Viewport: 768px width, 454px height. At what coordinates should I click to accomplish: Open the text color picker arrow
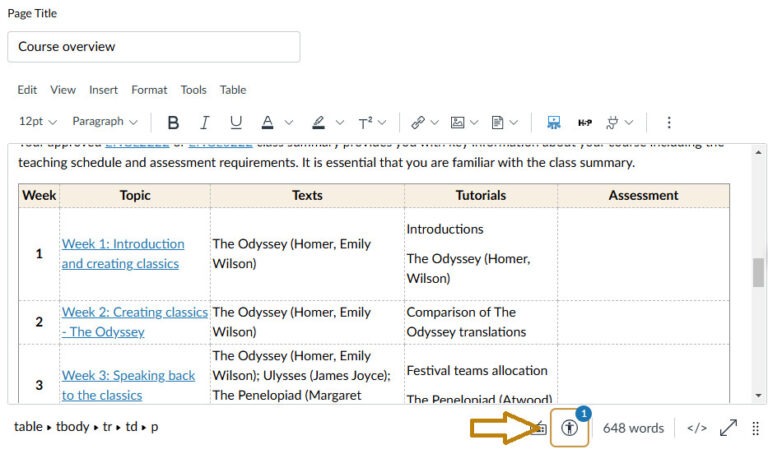(289, 122)
